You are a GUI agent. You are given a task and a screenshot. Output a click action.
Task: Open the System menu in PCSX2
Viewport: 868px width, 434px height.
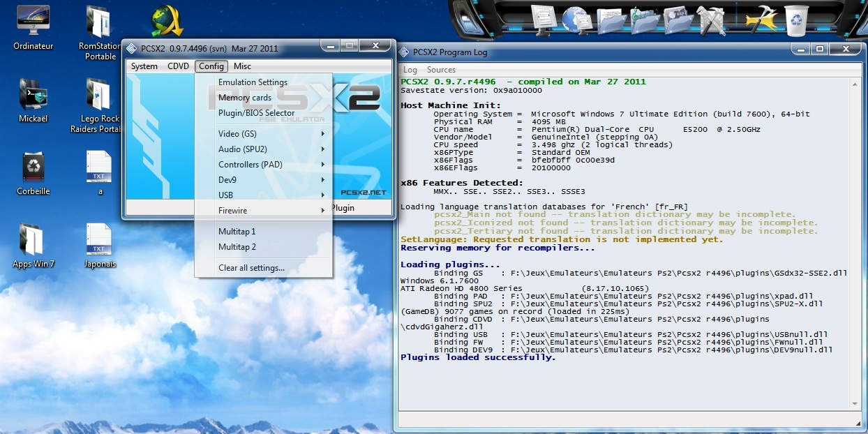pos(144,66)
